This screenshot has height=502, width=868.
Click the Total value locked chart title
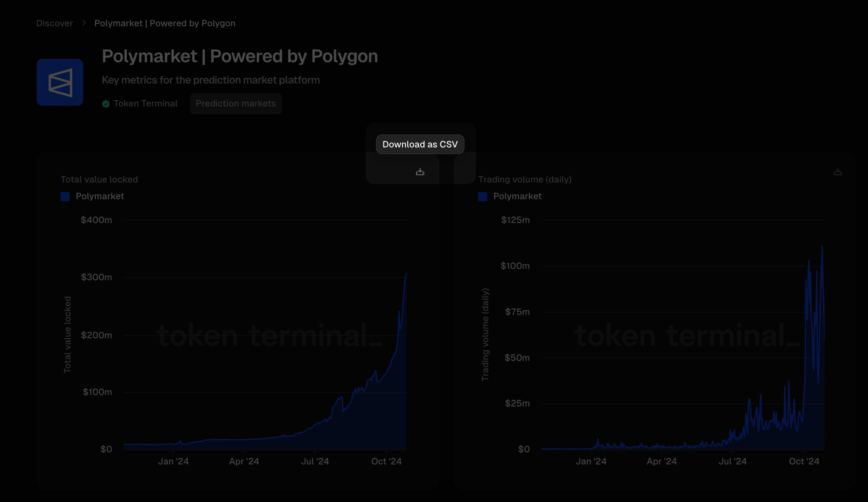coord(99,180)
